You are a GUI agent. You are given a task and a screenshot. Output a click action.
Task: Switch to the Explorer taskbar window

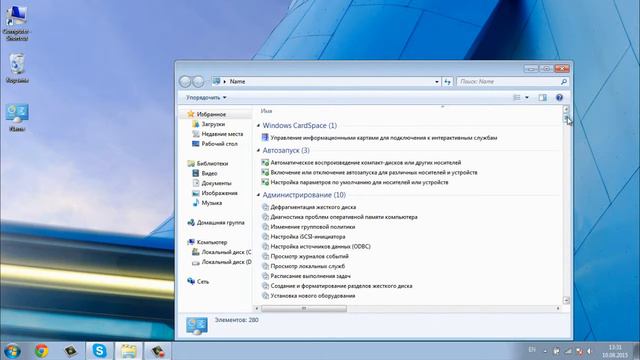129,351
